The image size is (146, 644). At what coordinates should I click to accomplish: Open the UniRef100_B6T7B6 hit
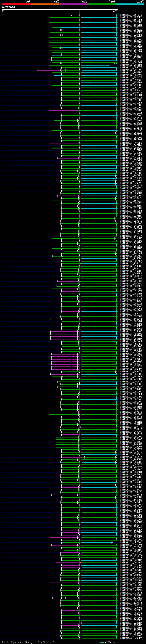(x=131, y=20)
